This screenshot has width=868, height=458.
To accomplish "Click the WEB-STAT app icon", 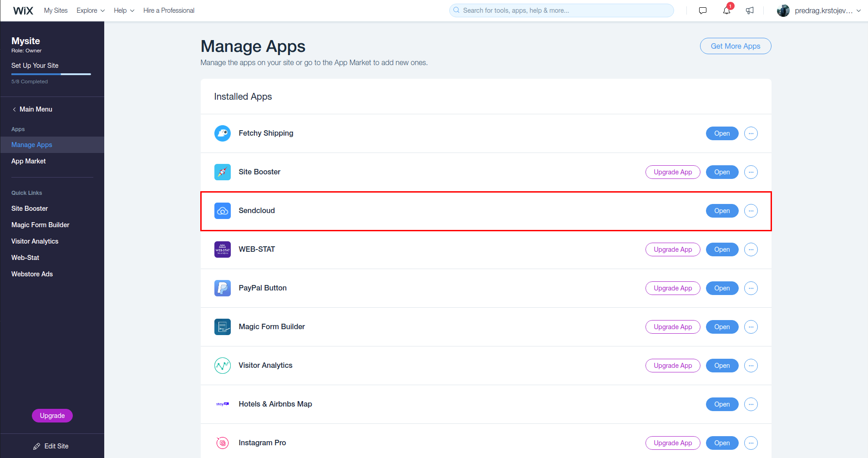I will click(x=223, y=249).
